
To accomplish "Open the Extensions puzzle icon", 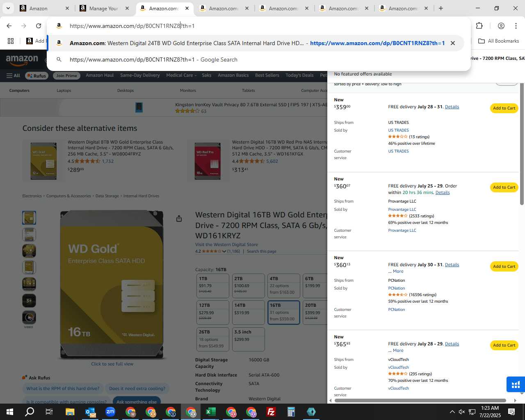I will pos(479,26).
